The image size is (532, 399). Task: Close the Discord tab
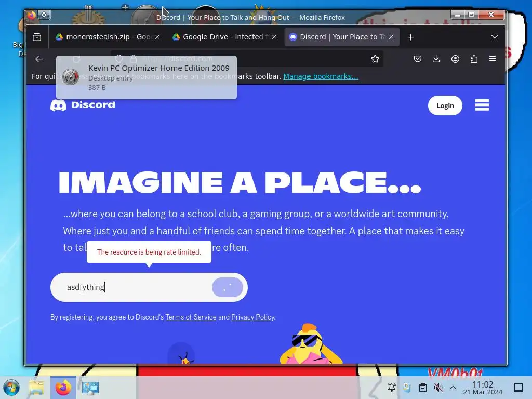tap(391, 37)
